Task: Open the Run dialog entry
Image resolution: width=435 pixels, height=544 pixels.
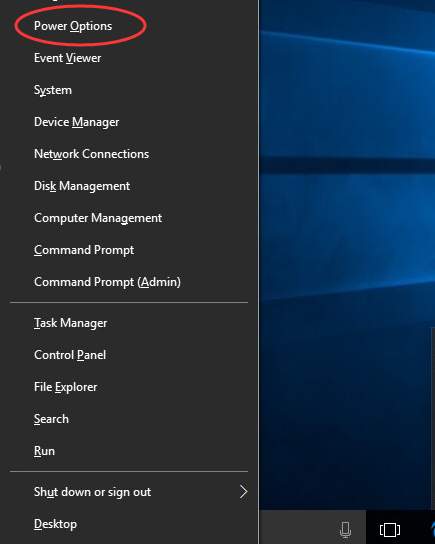Action: coord(129,451)
